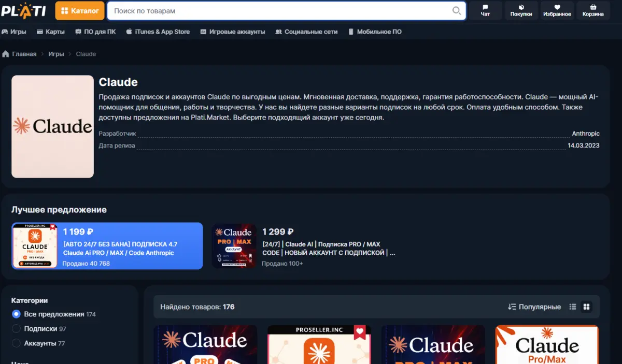Click release date 14.03.2023
The height and width of the screenshot is (364, 622).
tap(583, 145)
